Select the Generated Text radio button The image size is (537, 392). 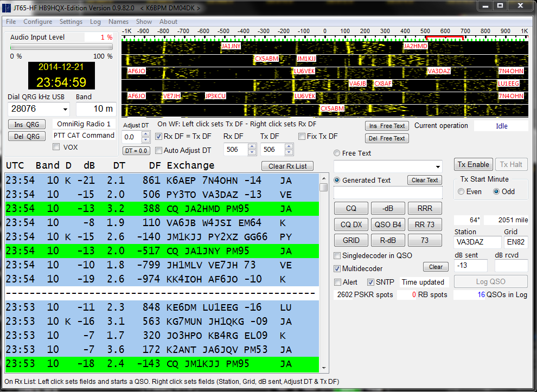coord(337,180)
